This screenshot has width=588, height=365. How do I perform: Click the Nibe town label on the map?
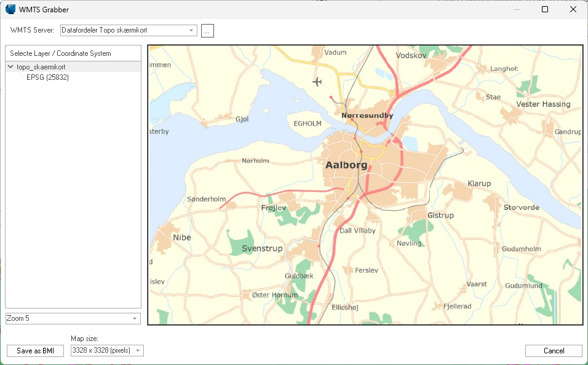tap(182, 237)
